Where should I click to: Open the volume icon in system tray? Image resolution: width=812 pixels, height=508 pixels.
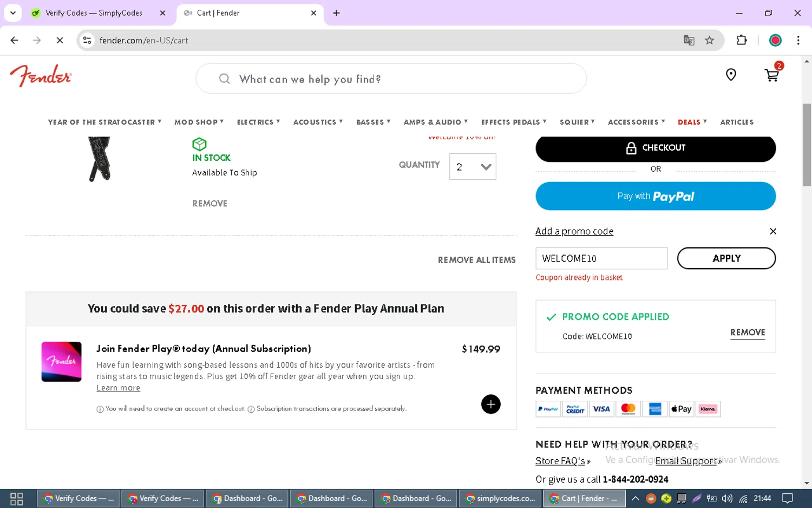click(x=727, y=498)
